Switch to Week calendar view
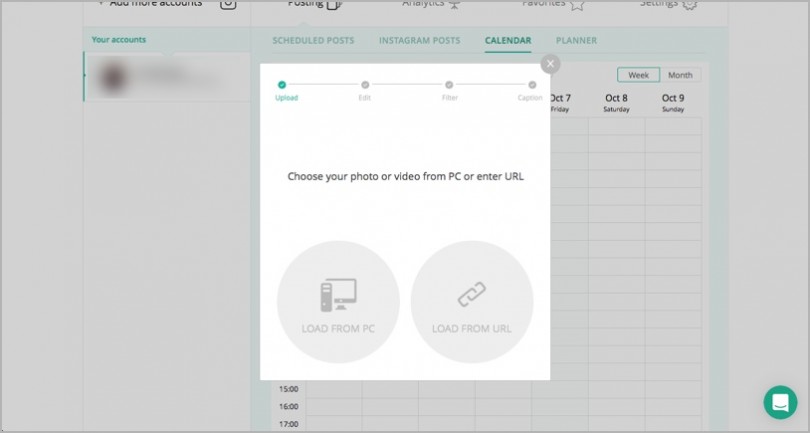 [638, 75]
